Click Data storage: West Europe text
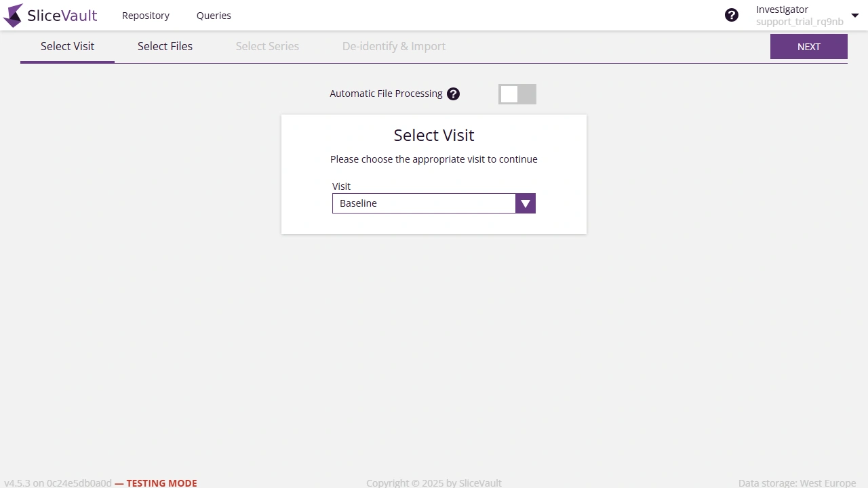Image resolution: width=868 pixels, height=488 pixels. (x=797, y=483)
